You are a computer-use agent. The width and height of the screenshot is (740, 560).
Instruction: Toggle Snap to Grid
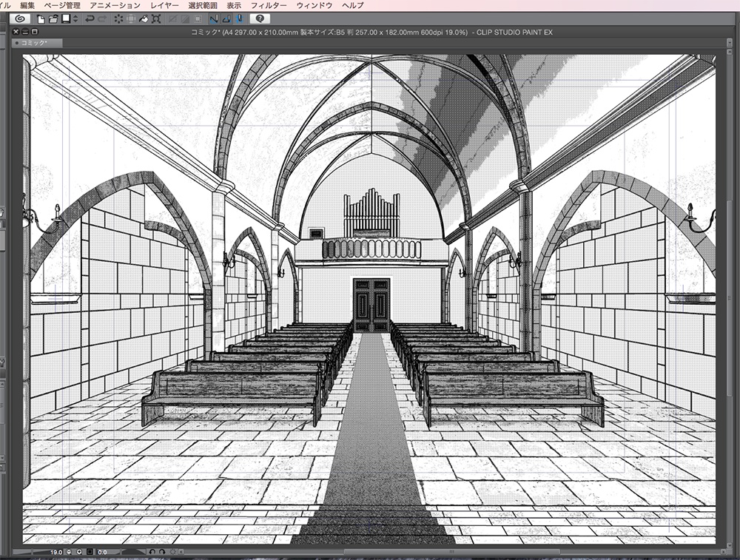239,19
